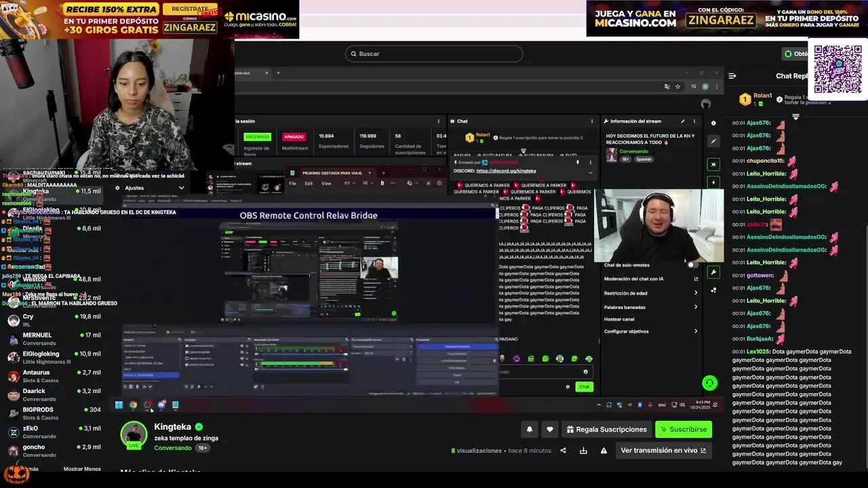868x488 pixels.
Task: Open the Ajustes dropdown chevron
Action: coord(181,188)
